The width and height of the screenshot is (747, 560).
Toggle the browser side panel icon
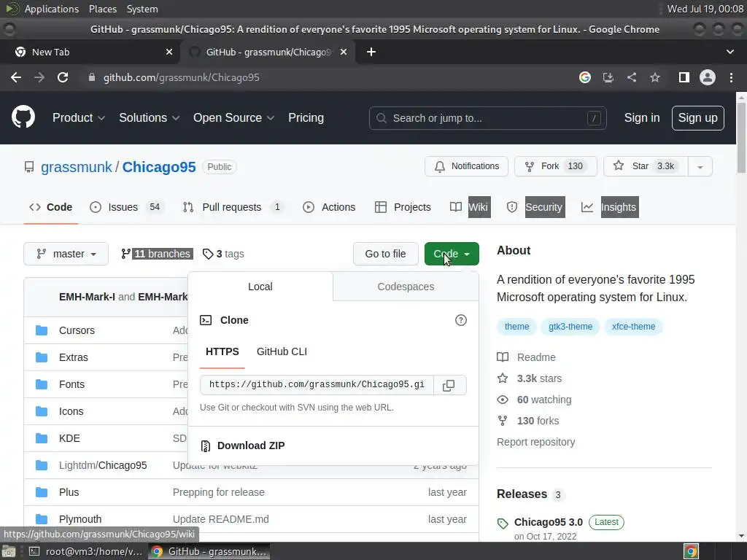tap(684, 77)
